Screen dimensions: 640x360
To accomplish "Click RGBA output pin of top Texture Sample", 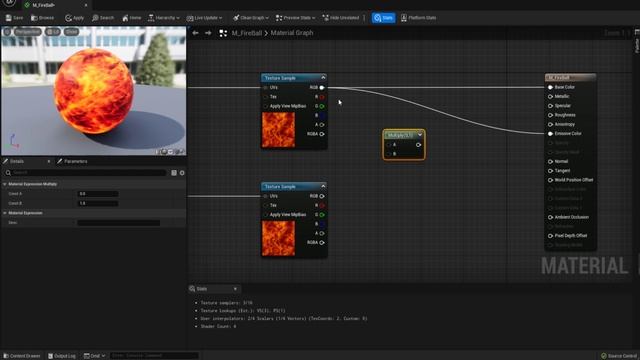I will coord(322,134).
